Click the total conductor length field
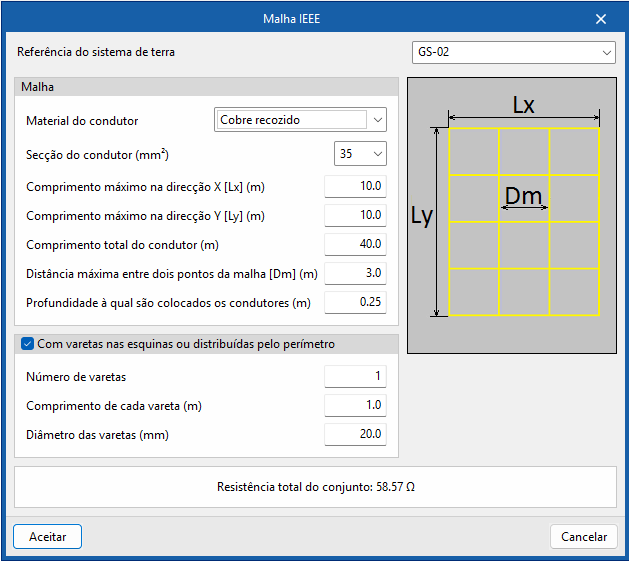 point(355,244)
